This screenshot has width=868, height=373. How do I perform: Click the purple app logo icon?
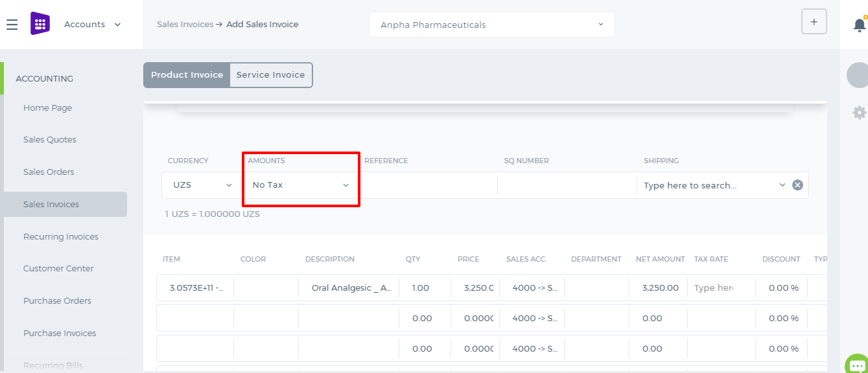[x=40, y=24]
